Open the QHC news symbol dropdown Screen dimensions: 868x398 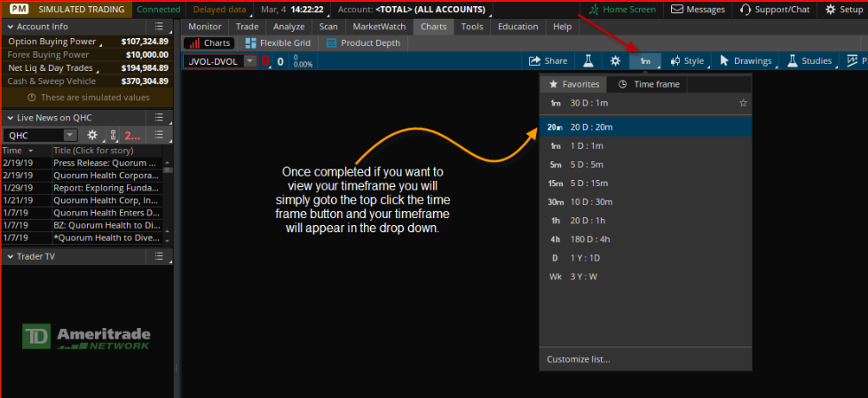tap(70, 136)
